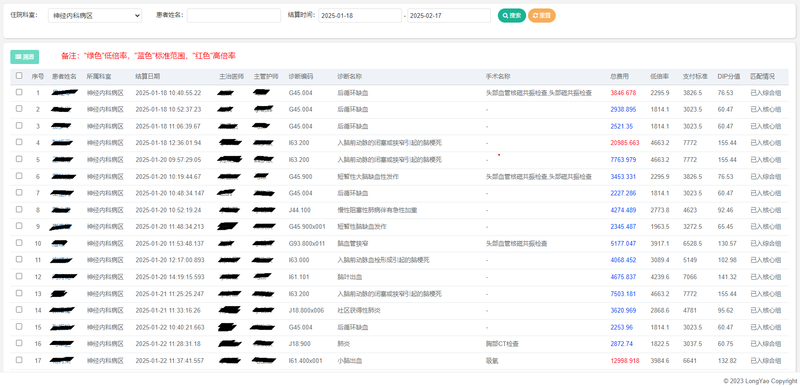The width and height of the screenshot is (800, 386).
Task: Click settlement date 2025-01-22 11:37:41.557
Action: pos(169,361)
